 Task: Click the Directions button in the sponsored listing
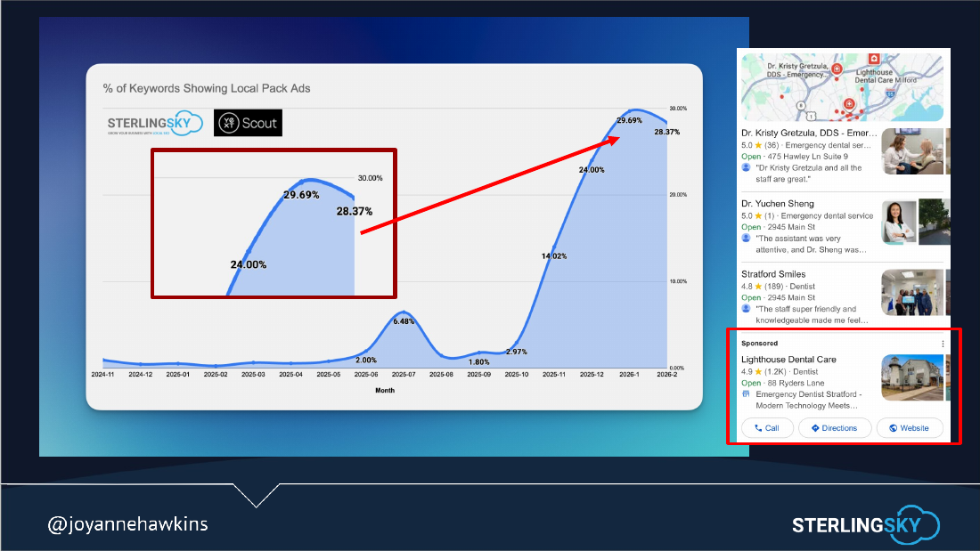click(835, 428)
